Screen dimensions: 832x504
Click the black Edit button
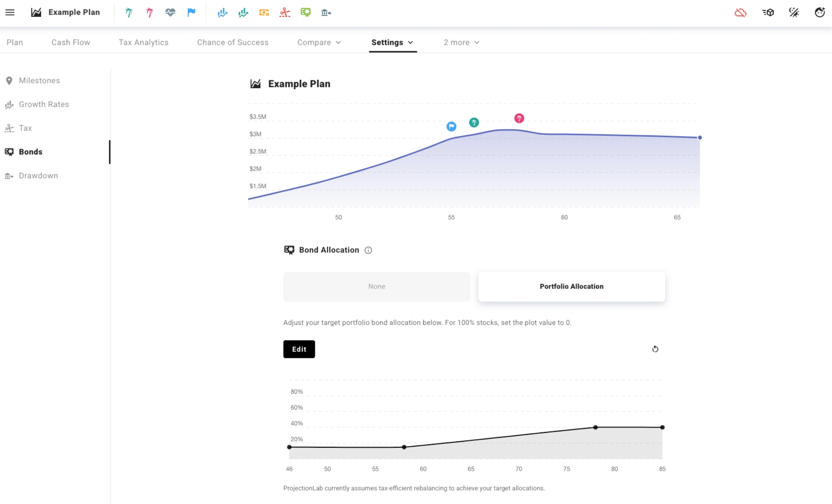[x=299, y=349]
